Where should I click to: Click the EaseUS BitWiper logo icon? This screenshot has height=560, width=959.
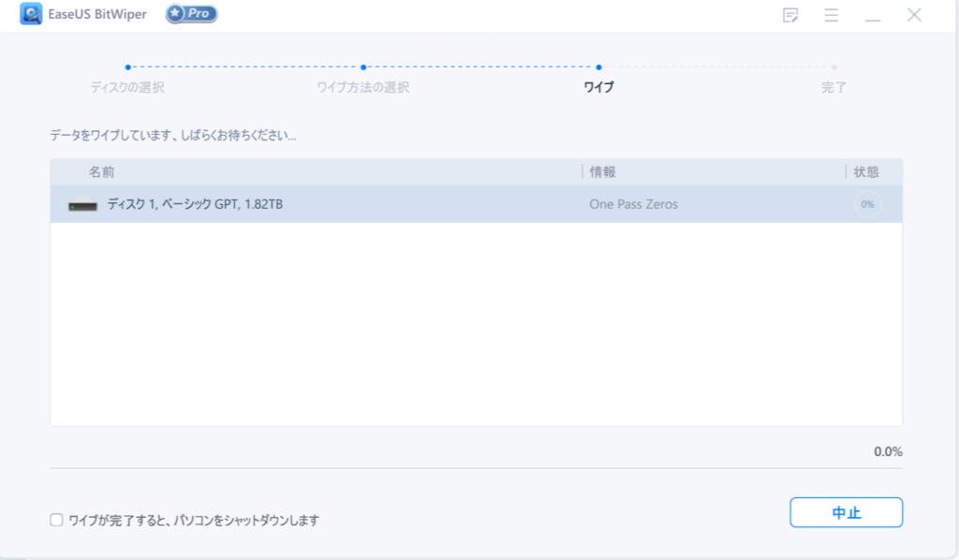point(31,14)
